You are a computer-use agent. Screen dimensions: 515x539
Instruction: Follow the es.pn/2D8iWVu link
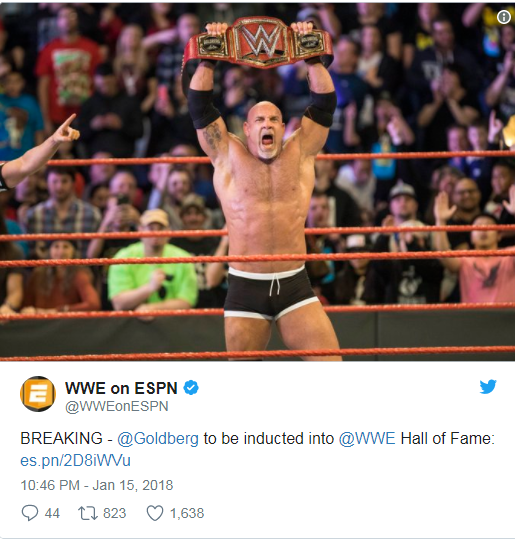pyautogui.click(x=76, y=461)
